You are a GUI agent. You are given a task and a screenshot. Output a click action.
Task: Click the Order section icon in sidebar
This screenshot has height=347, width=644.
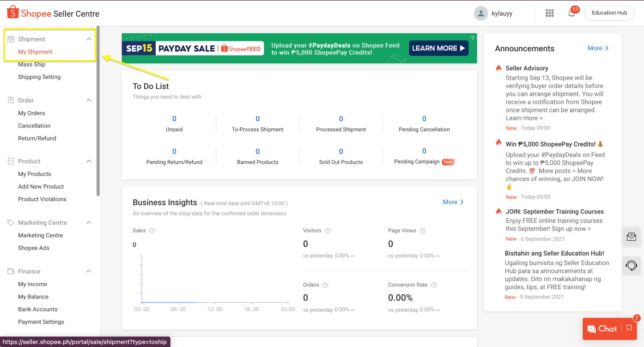(11, 100)
